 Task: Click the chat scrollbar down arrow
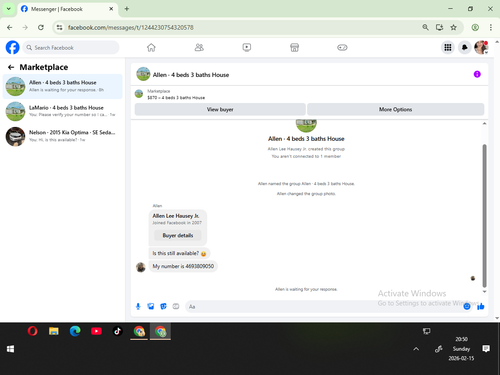pos(484,291)
